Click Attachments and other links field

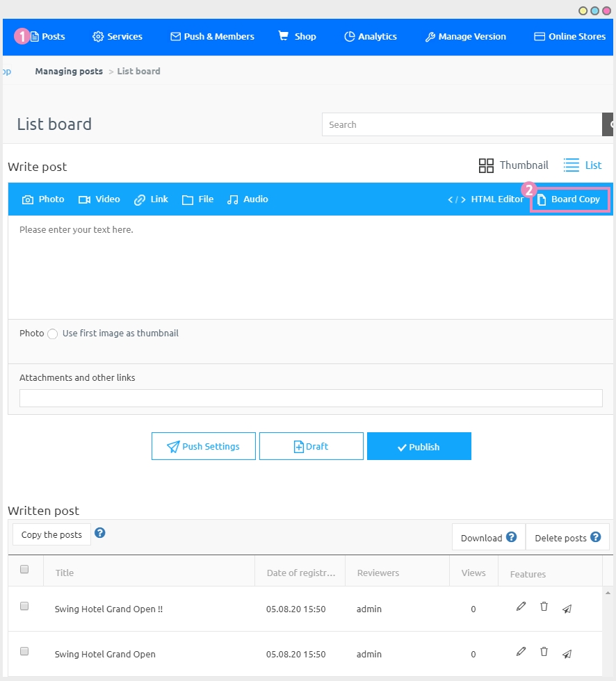[x=311, y=398]
